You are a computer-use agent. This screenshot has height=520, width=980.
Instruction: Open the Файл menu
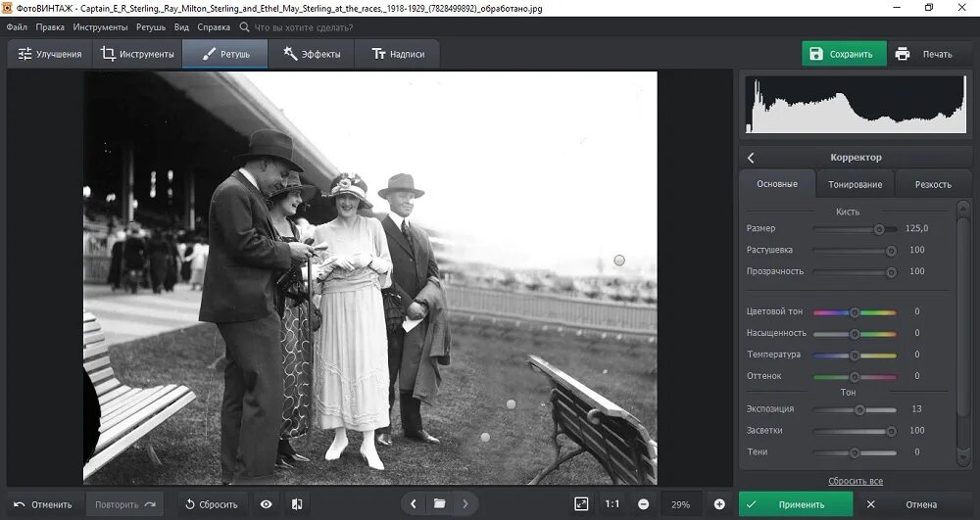pos(17,27)
